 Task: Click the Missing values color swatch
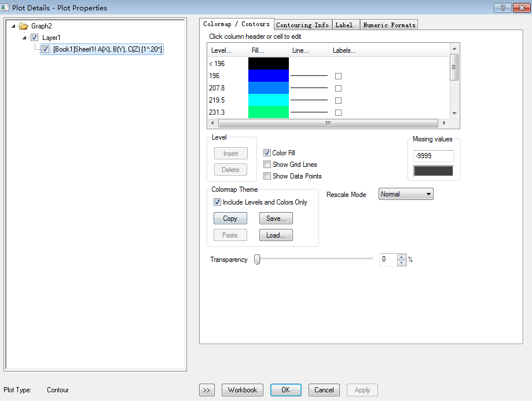click(x=433, y=171)
